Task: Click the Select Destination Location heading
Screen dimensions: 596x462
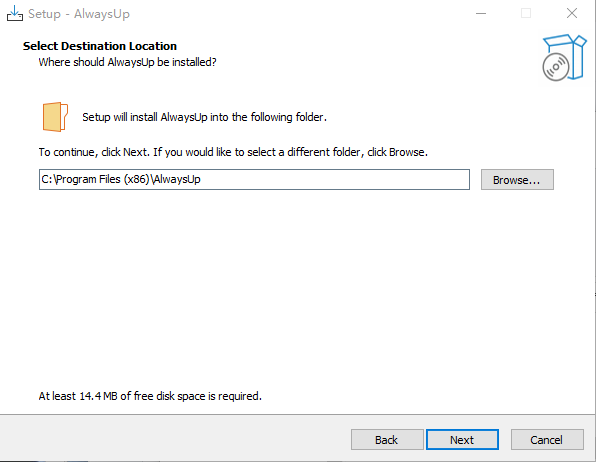Action: point(100,46)
